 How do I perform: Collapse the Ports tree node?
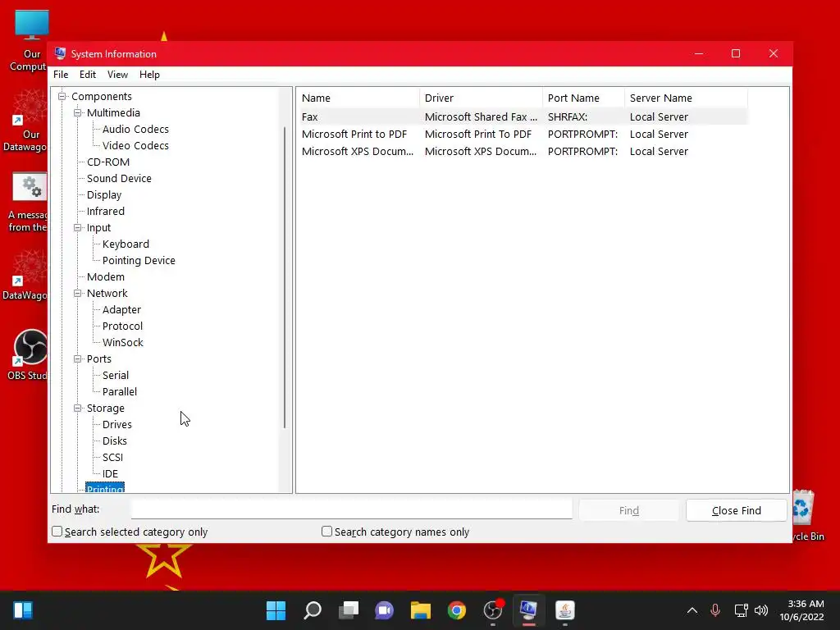pos(78,359)
